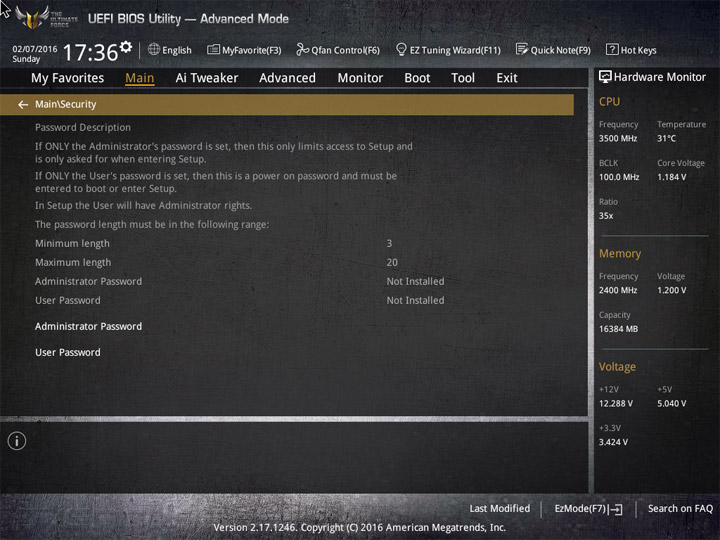
Task: Set the User Password option
Action: click(68, 352)
